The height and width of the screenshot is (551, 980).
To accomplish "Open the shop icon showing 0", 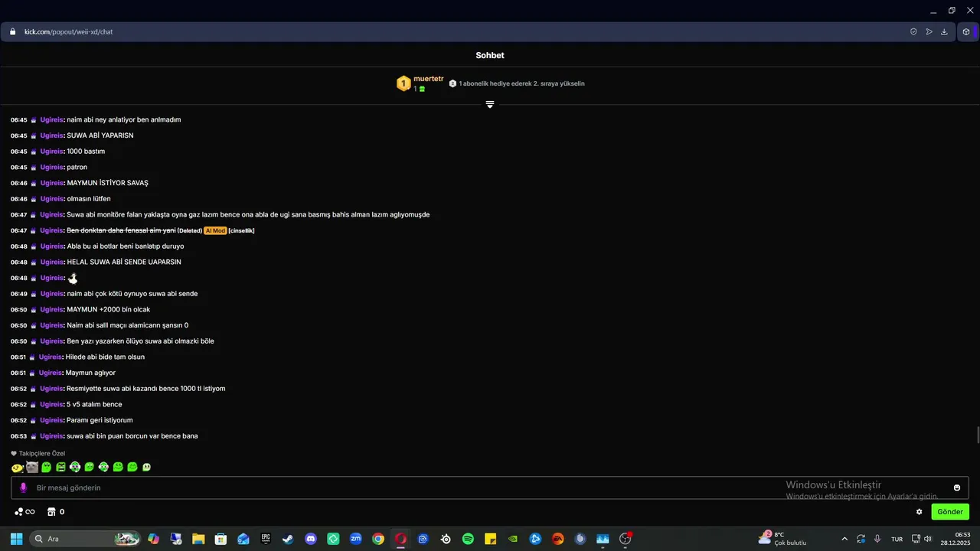I will coord(56,512).
